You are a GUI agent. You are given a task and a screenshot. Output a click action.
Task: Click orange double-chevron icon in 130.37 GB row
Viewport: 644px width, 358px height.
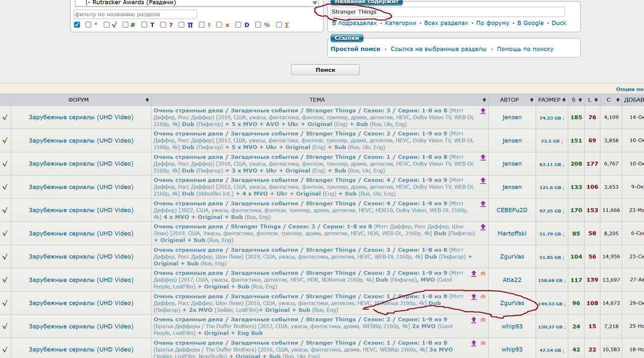pyautogui.click(x=483, y=320)
